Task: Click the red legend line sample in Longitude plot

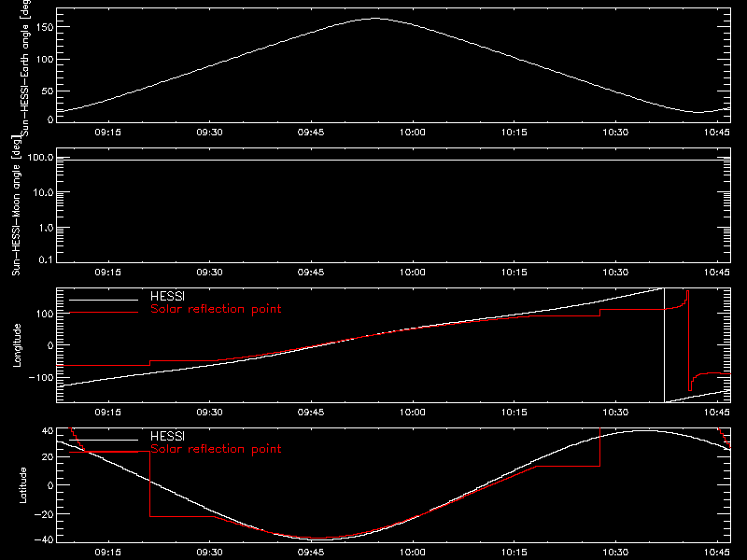Action: pos(104,313)
